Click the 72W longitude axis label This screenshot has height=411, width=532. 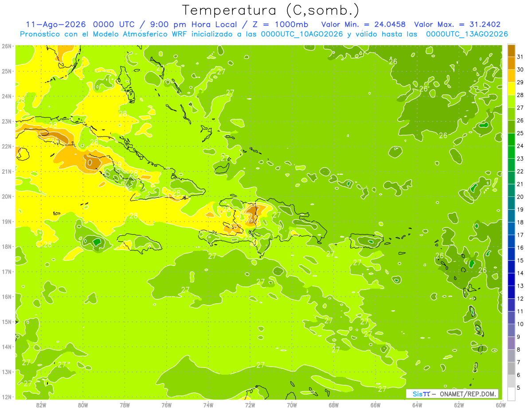(x=250, y=405)
